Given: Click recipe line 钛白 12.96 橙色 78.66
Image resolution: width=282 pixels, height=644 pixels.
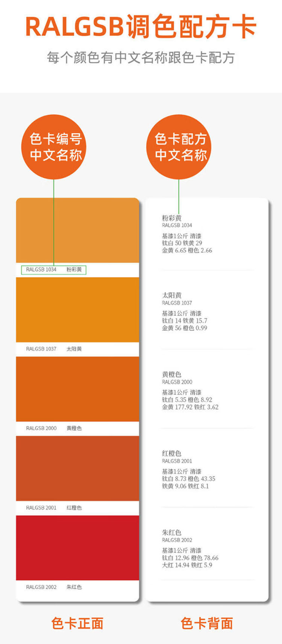Looking at the screenshot, I should click(190, 558).
